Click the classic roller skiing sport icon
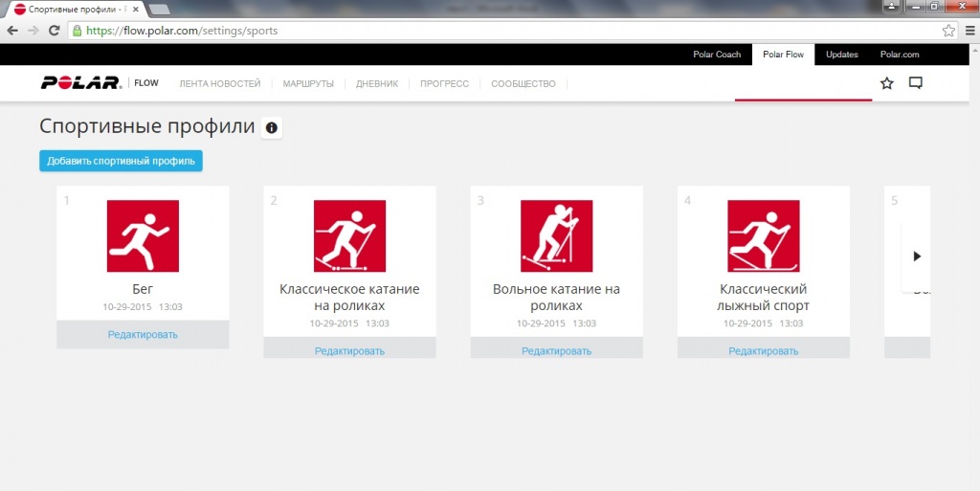This screenshot has height=491, width=980. [349, 236]
